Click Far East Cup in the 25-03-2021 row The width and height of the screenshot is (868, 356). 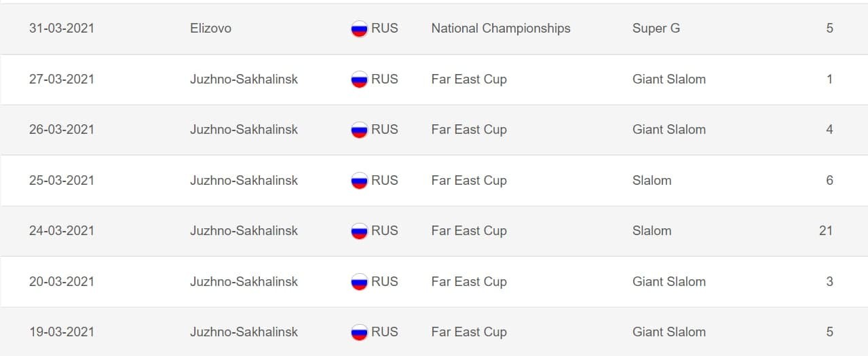[469, 181]
